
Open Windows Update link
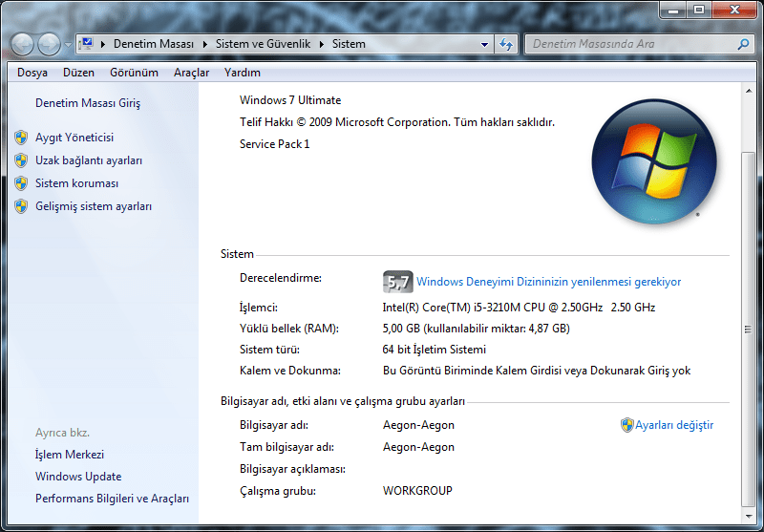point(78,477)
